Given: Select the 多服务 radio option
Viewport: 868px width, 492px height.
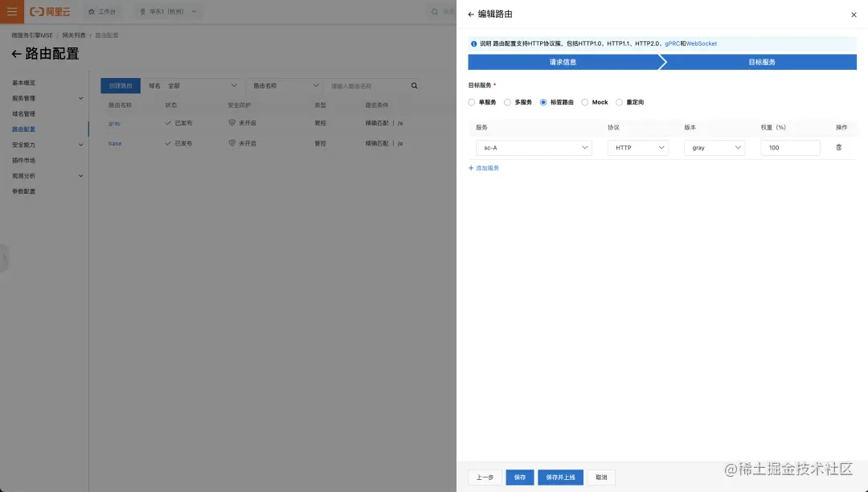Looking at the screenshot, I should (507, 102).
